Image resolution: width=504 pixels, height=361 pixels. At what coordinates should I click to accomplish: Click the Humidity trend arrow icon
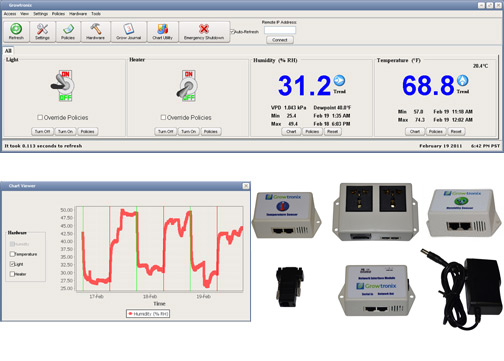[x=339, y=80]
